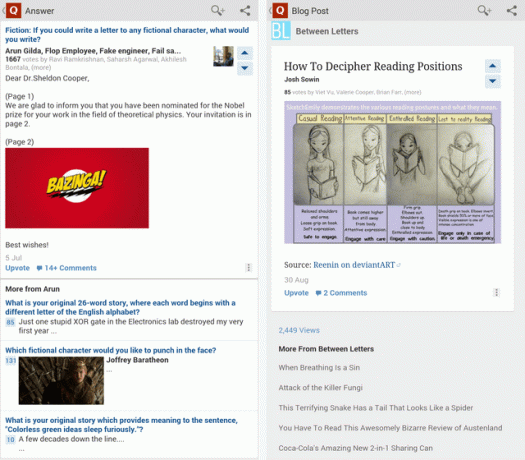
Task: Share the blog post via share icon
Action: [x=512, y=11]
